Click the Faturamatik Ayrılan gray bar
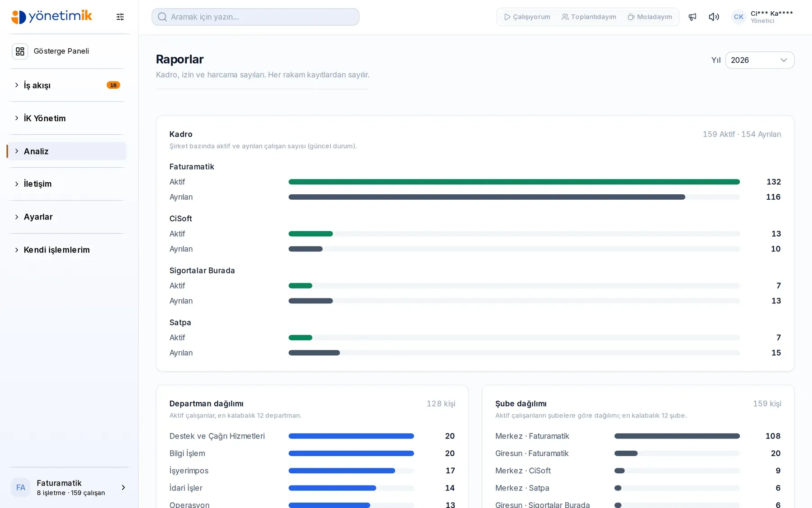This screenshot has width=812, height=508. click(487, 197)
